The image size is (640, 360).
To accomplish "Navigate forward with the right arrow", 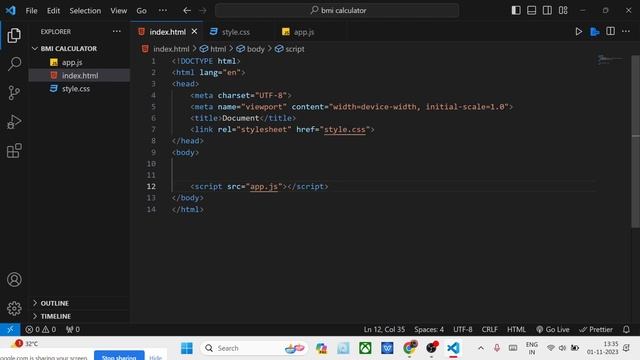I will (x=202, y=11).
